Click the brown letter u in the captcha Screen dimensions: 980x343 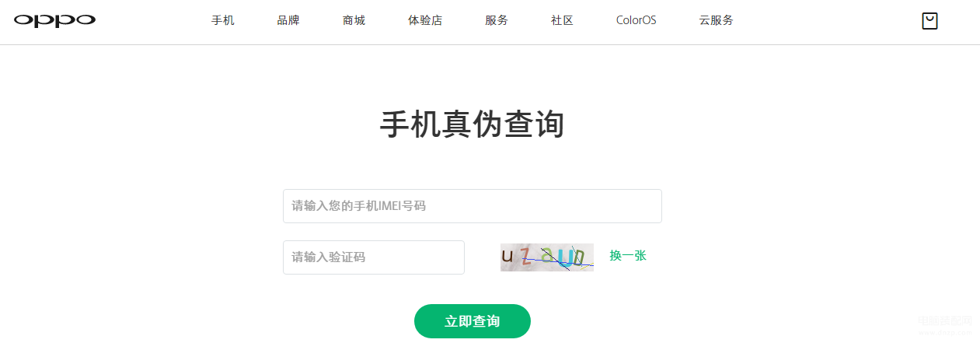pyautogui.click(x=507, y=255)
